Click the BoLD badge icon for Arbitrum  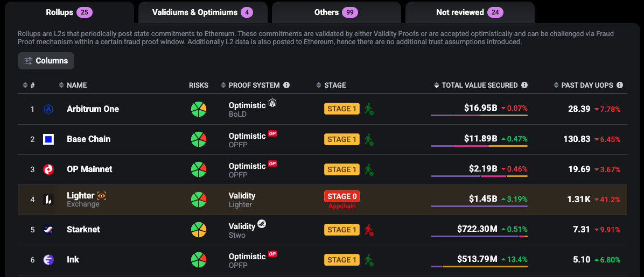272,103
